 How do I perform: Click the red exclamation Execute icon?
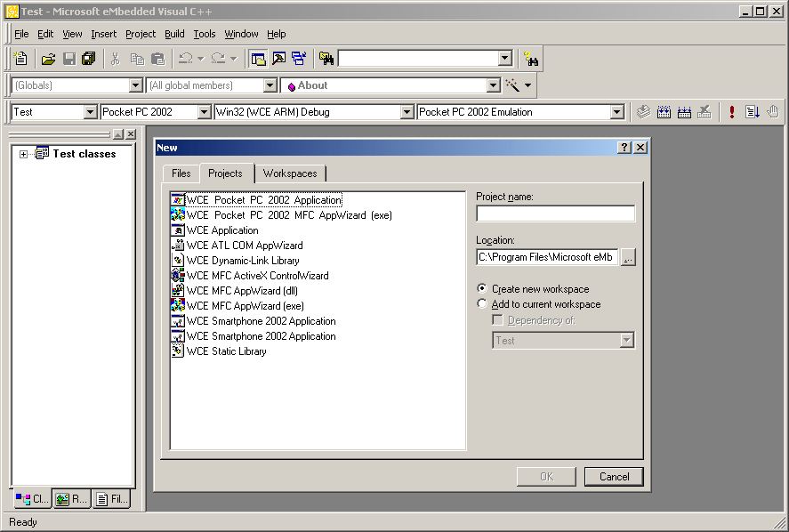(732, 112)
